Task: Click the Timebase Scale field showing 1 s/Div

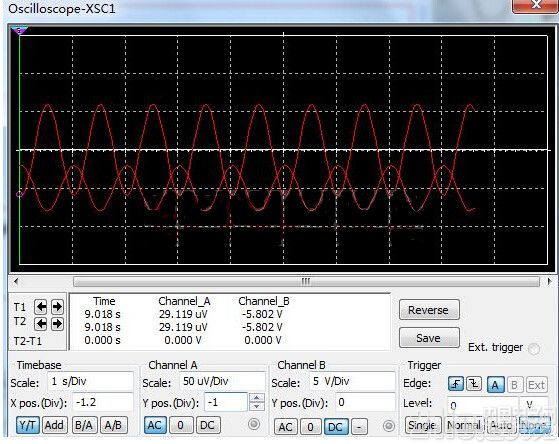Action: (x=91, y=382)
